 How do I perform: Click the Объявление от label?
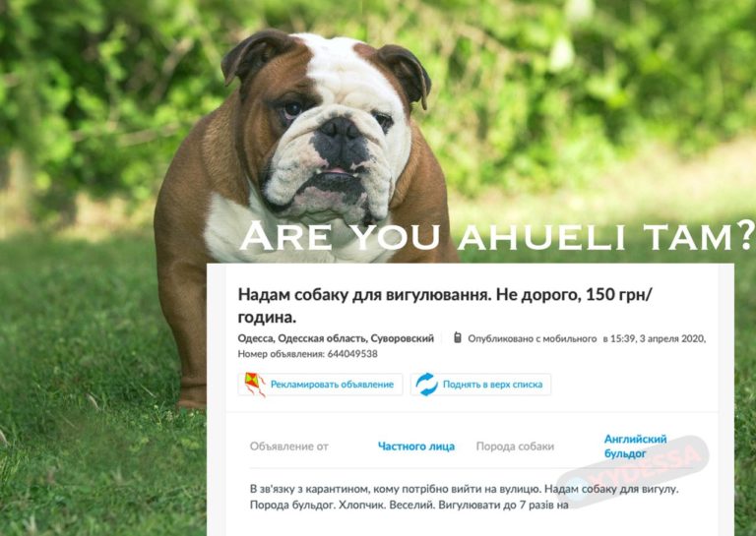point(288,447)
